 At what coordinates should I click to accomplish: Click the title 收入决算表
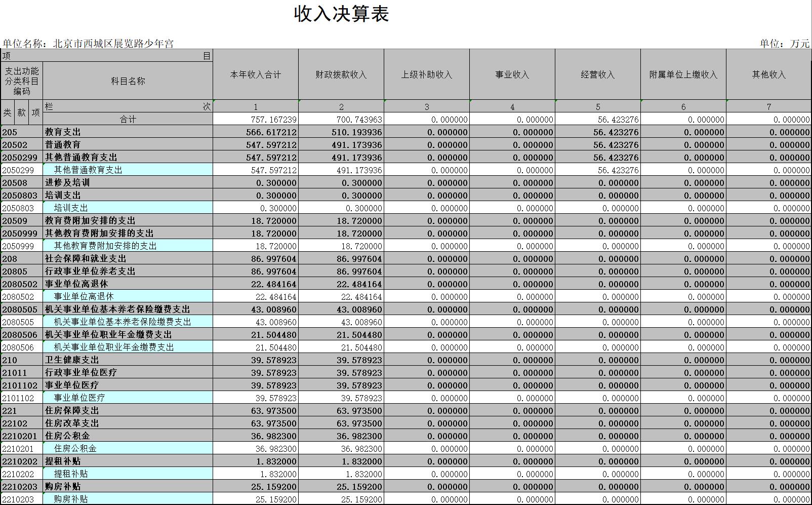pyautogui.click(x=341, y=14)
